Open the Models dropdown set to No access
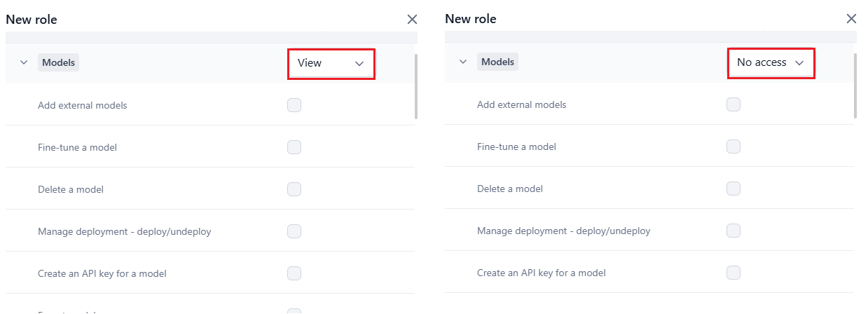 click(x=770, y=63)
